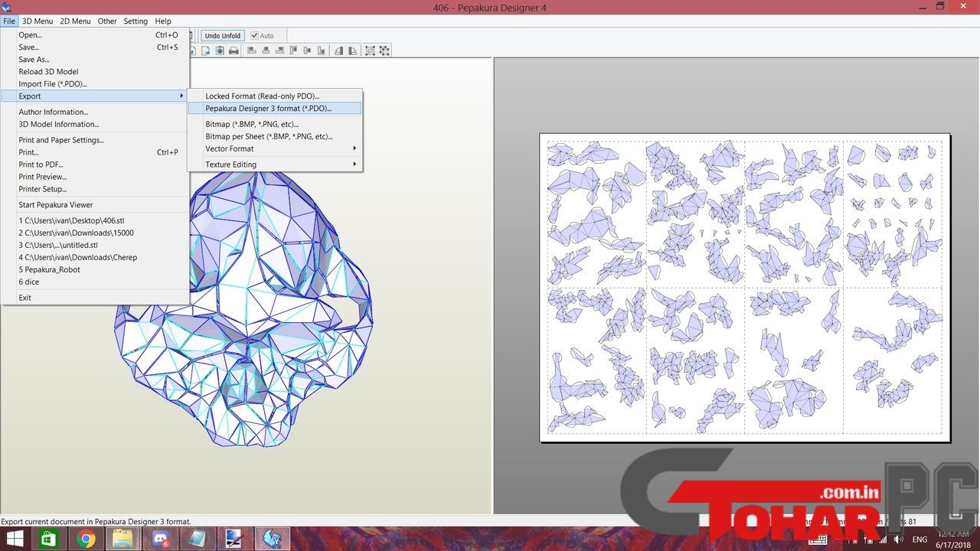Open Printer Setup... entry
The image size is (980, 551).
(95, 189)
